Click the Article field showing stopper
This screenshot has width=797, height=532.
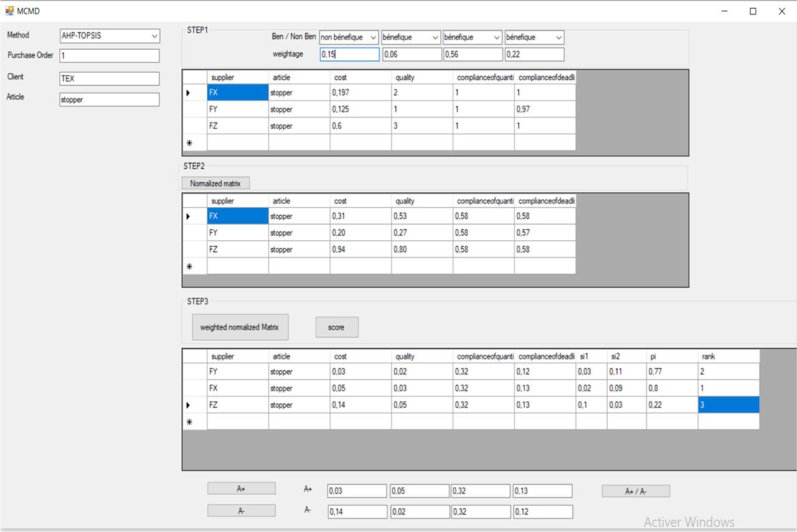109,99
